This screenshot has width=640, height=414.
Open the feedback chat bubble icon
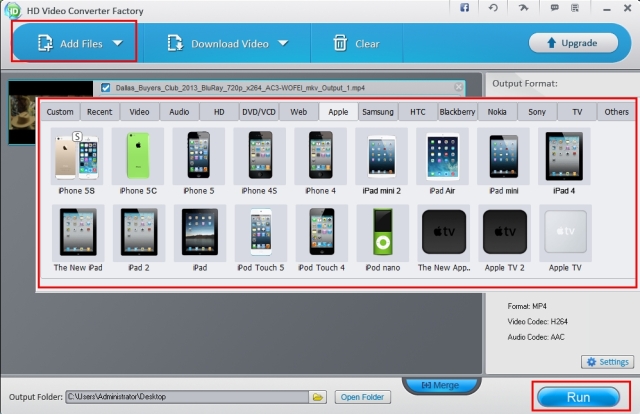554,8
